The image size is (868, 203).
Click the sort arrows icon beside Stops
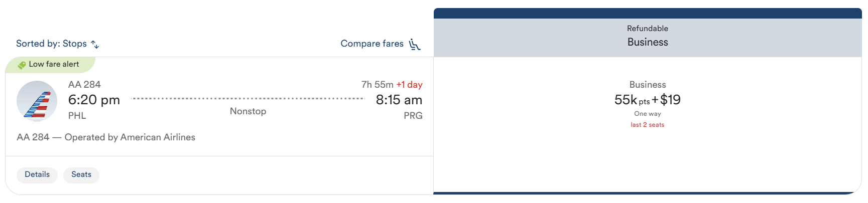[x=95, y=45]
